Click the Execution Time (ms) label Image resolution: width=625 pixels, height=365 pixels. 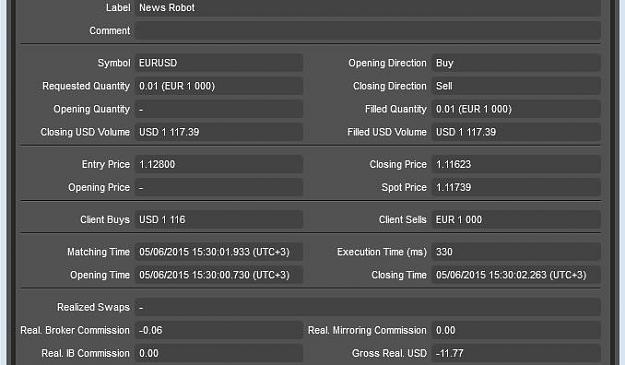pos(382,252)
